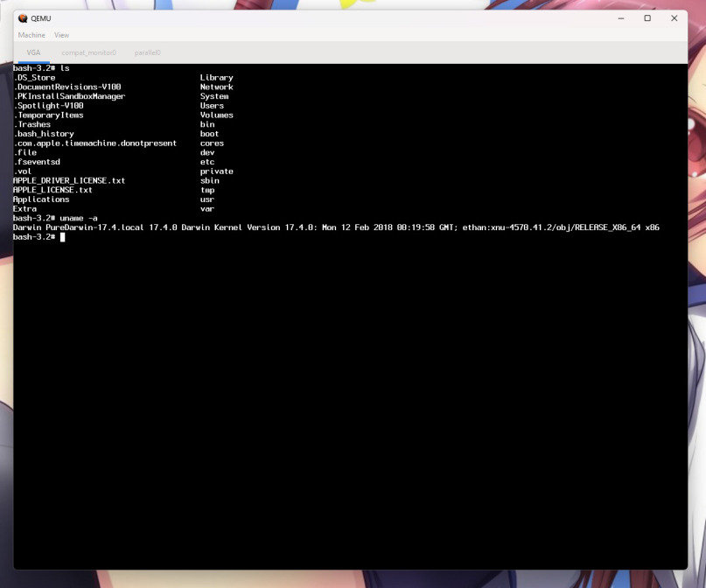Image resolution: width=706 pixels, height=588 pixels.
Task: Minimize the QEMU window
Action: 620,18
